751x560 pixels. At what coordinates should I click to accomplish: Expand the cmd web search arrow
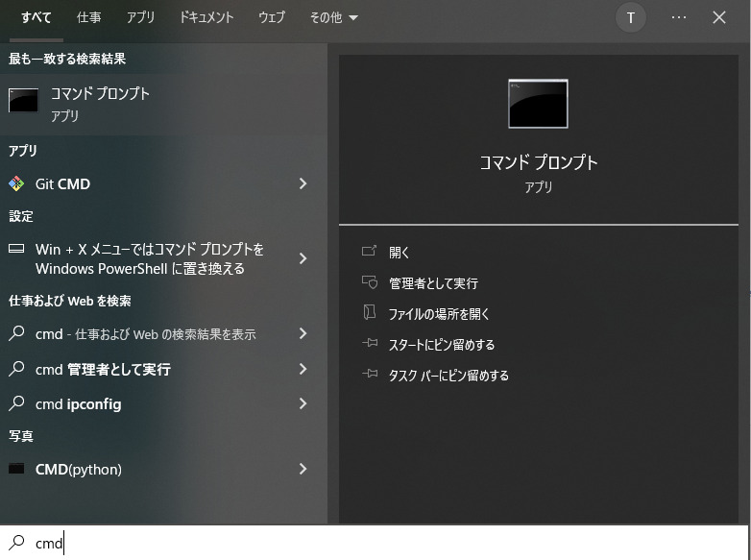(x=303, y=333)
